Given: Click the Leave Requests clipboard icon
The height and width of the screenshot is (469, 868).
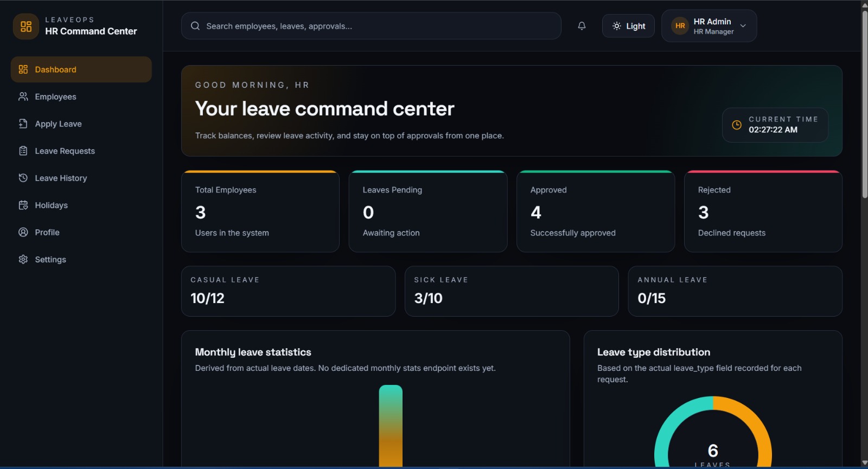Looking at the screenshot, I should (x=23, y=151).
